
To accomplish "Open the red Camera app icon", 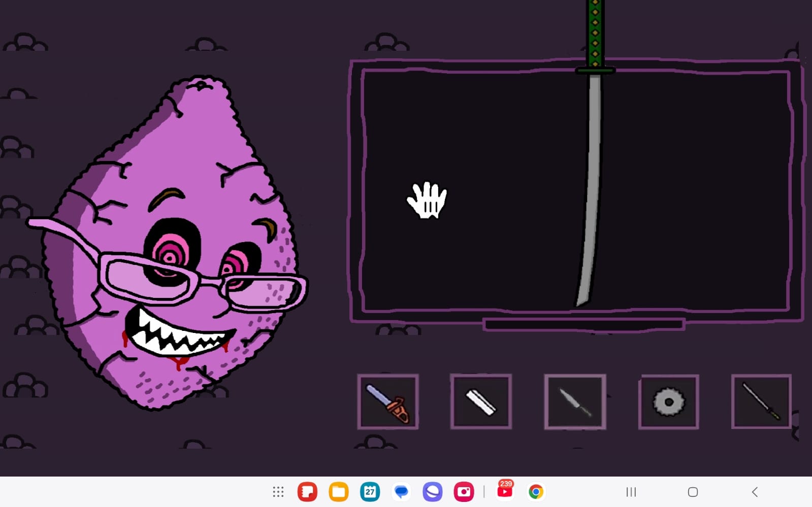I will click(464, 492).
